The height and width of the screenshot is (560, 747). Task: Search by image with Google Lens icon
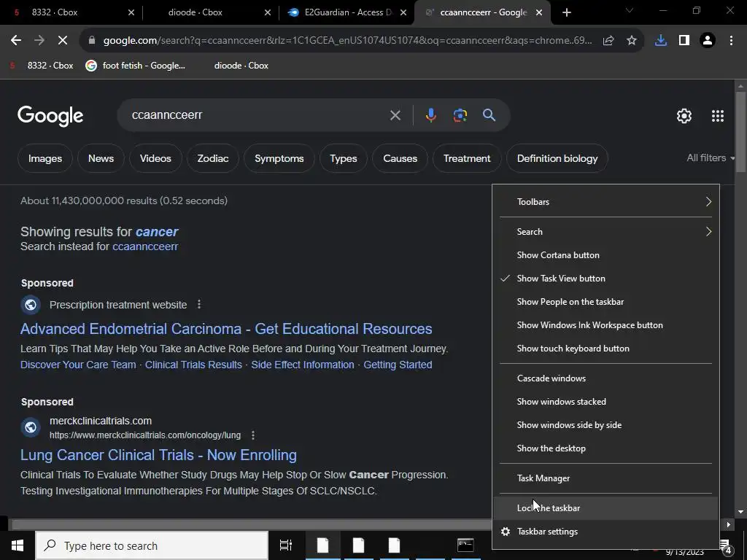pyautogui.click(x=460, y=115)
